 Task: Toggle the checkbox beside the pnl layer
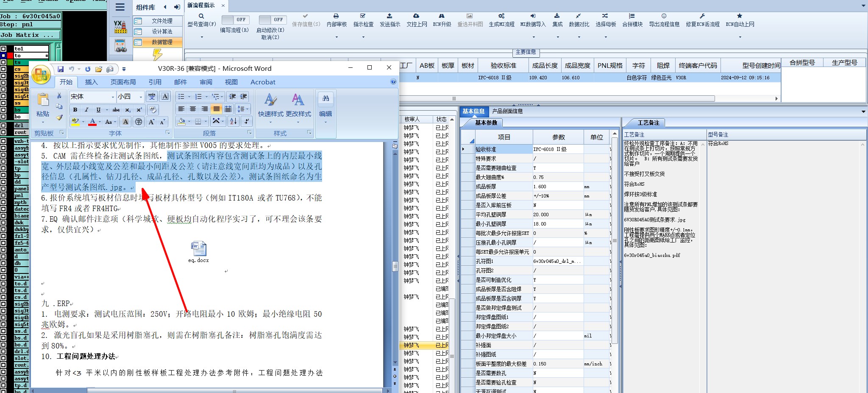[3, 195]
